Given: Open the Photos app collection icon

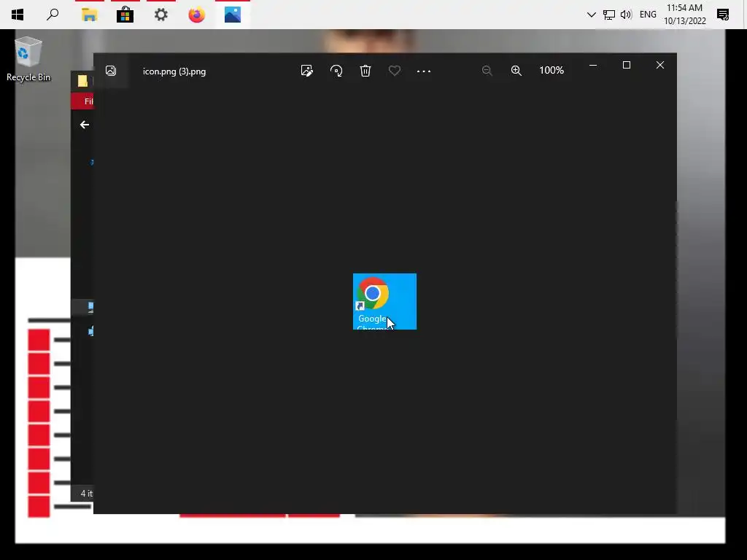Looking at the screenshot, I should click(111, 71).
